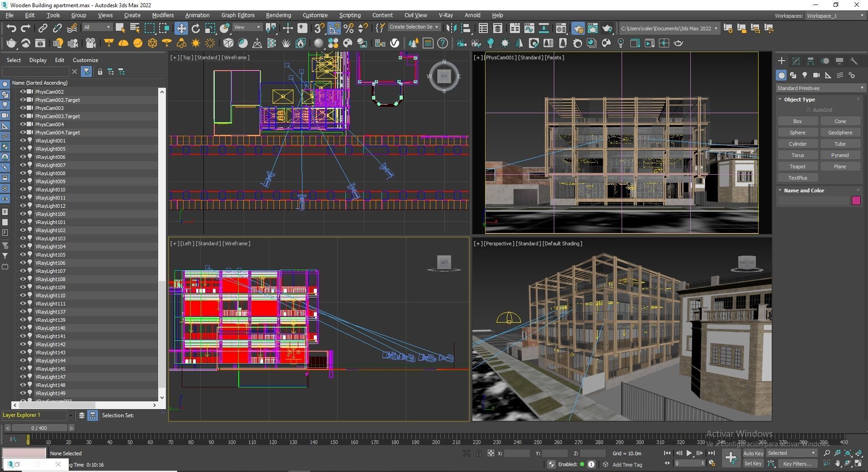This screenshot has width=868, height=472.
Task: Toggle the Angle Snap icon
Action: pos(334,28)
